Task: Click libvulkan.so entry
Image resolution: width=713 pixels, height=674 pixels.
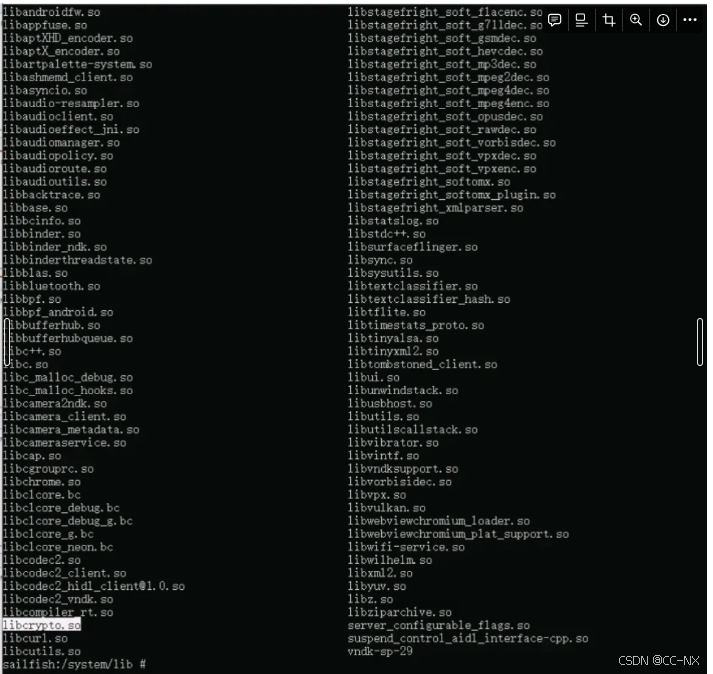Action: click(387, 508)
